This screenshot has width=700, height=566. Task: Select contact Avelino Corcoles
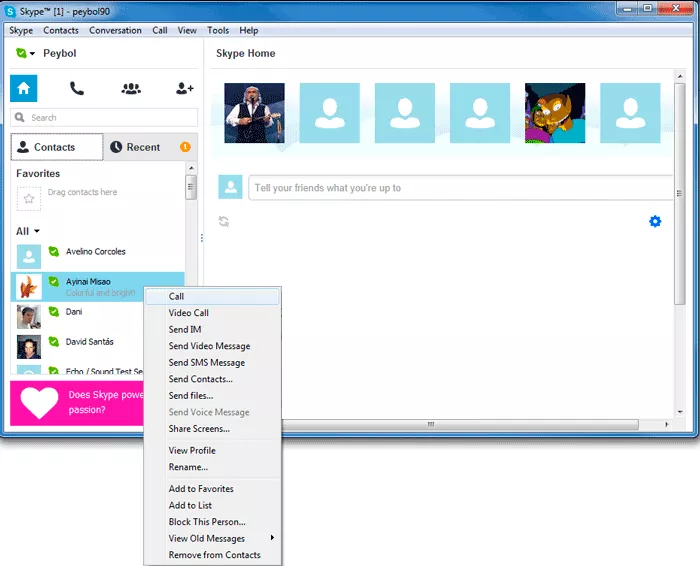pos(97,257)
